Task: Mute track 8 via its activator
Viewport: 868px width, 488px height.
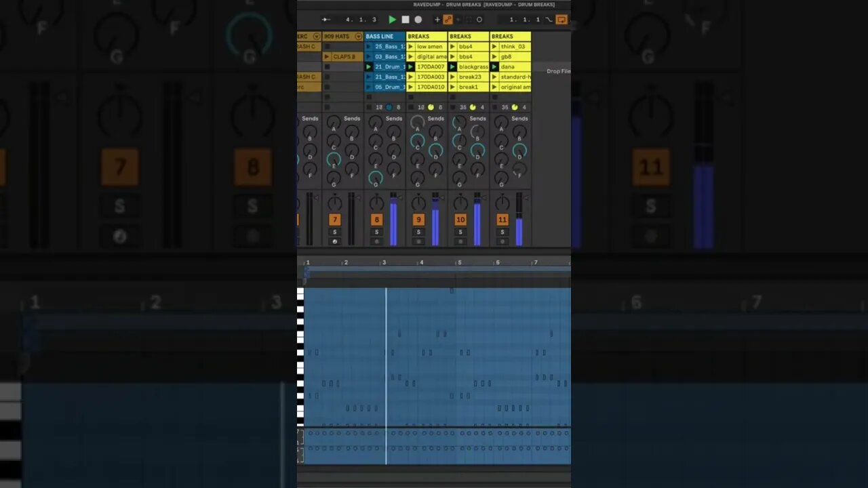Action: point(376,220)
